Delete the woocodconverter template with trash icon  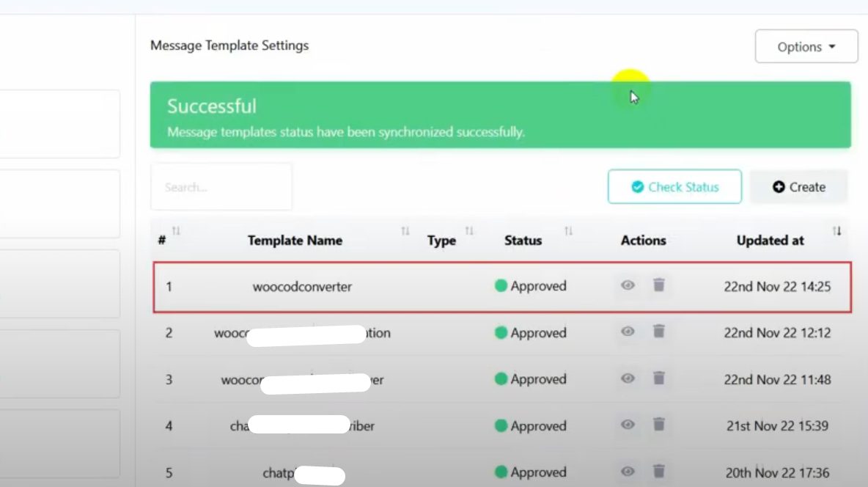(x=659, y=285)
